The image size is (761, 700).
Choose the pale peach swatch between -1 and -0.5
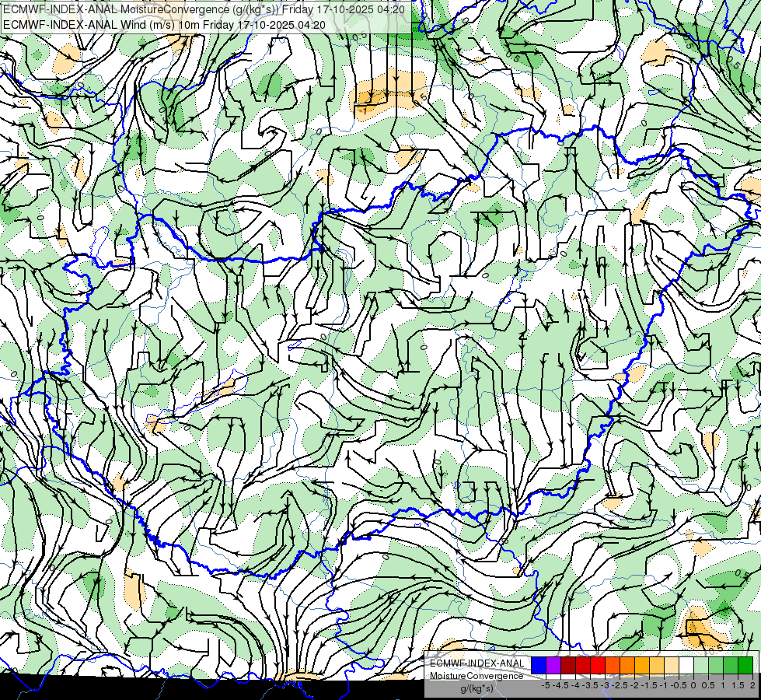click(672, 666)
